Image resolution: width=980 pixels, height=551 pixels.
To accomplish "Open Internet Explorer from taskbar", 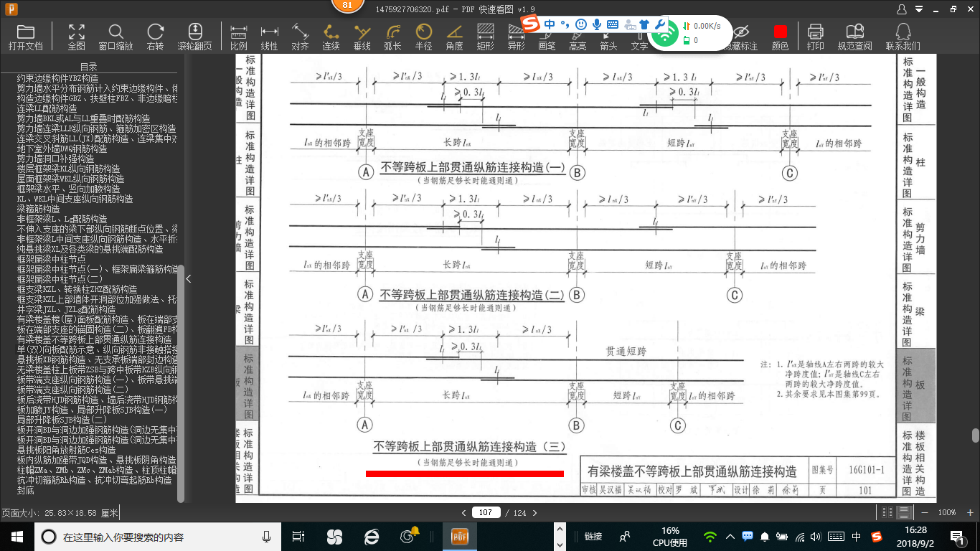I will pos(371,536).
